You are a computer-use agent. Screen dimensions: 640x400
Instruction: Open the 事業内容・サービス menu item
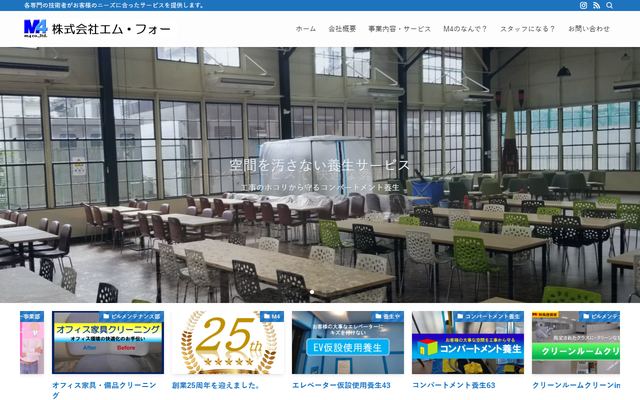click(400, 29)
